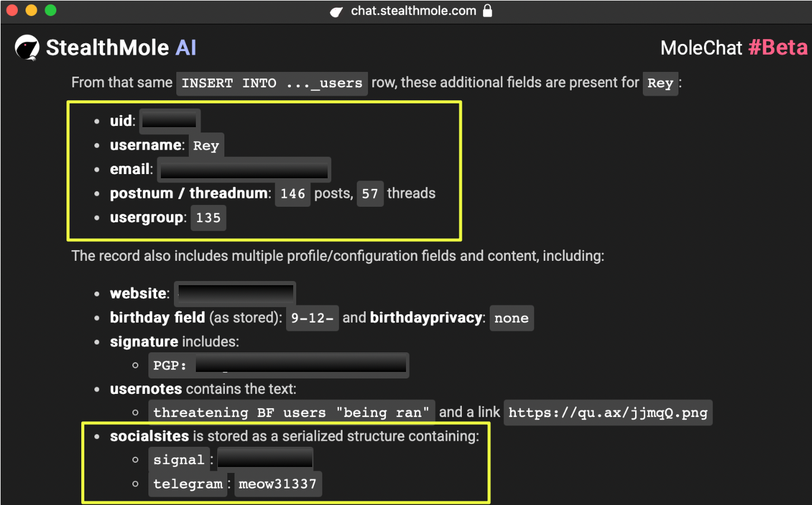The image size is (812, 505).
Task: Click the INSERT INTO ..._users code snippet
Action: pos(272,83)
